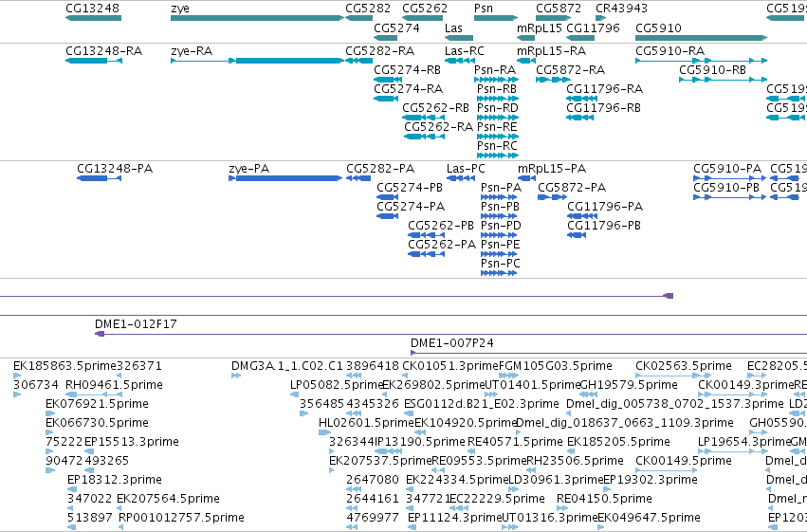
Task: Select the RP001012757.5prime EST label
Action: point(182,518)
